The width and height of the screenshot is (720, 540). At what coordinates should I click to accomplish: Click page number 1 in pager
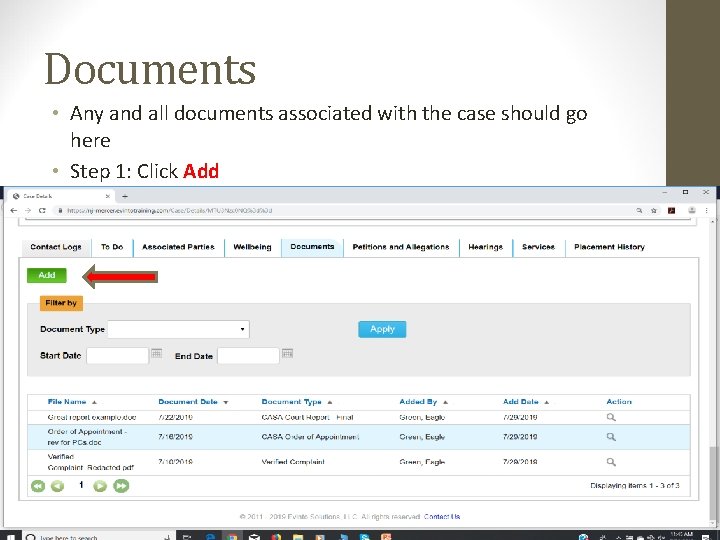click(81, 485)
